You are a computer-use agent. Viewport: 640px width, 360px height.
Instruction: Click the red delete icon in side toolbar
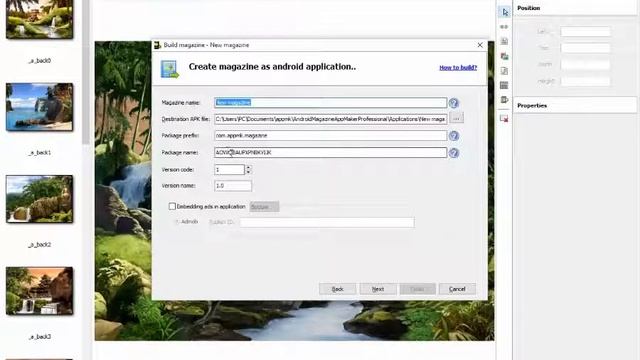coord(504,119)
